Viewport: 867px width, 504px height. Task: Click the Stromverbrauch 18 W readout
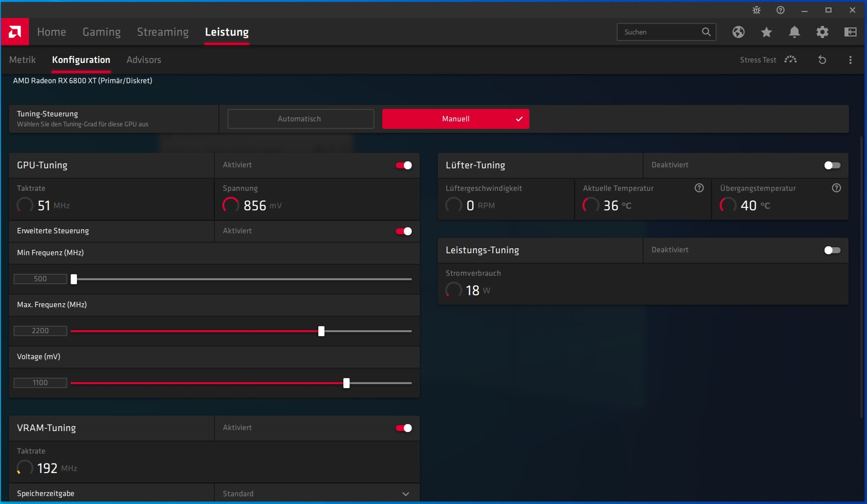(x=468, y=290)
